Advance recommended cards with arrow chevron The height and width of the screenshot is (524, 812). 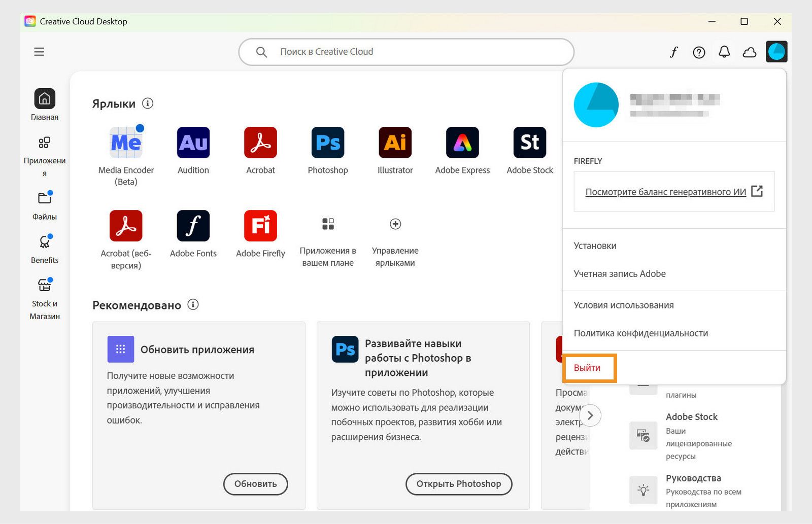tap(590, 415)
